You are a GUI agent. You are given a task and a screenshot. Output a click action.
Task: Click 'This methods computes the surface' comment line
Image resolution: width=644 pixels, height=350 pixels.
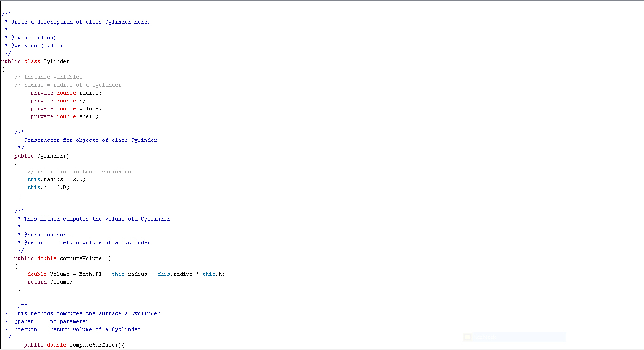[x=87, y=313]
